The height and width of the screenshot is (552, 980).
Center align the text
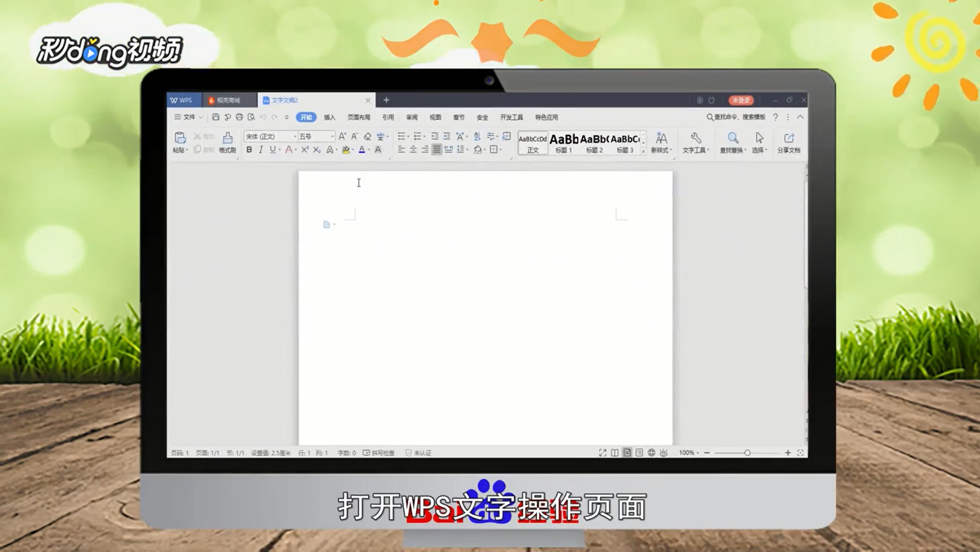[x=413, y=149]
